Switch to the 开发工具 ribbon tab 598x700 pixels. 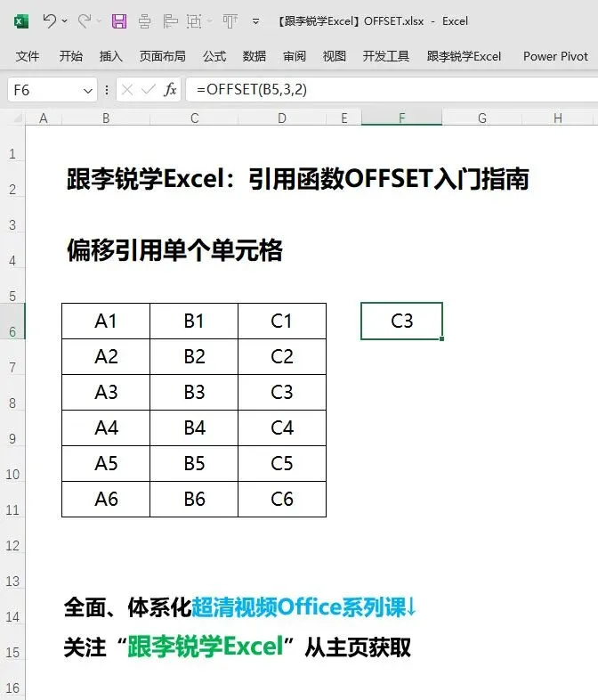tap(385, 56)
